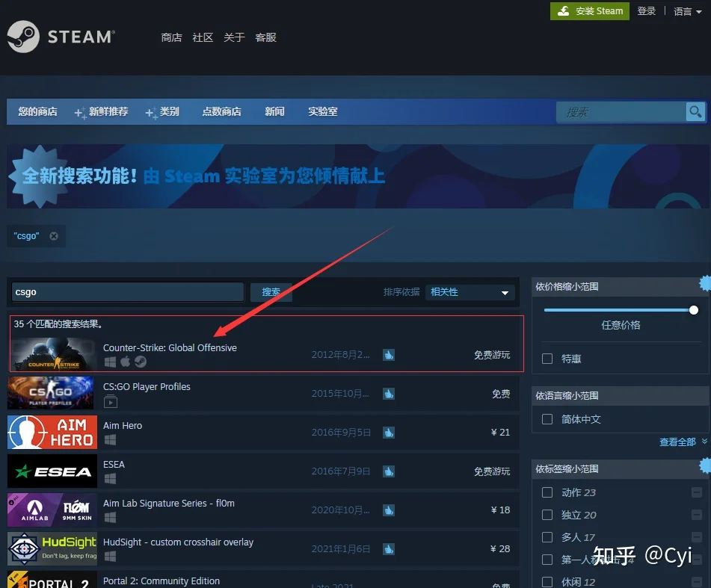The height and width of the screenshot is (588, 711).
Task: Expand language list via view-all (查看全部)
Action: pyautogui.click(x=683, y=442)
